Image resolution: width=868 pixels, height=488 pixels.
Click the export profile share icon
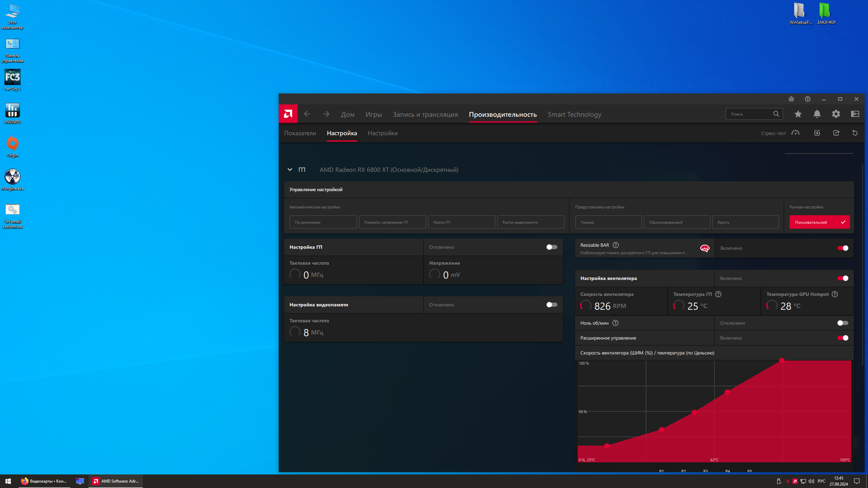pyautogui.click(x=836, y=133)
